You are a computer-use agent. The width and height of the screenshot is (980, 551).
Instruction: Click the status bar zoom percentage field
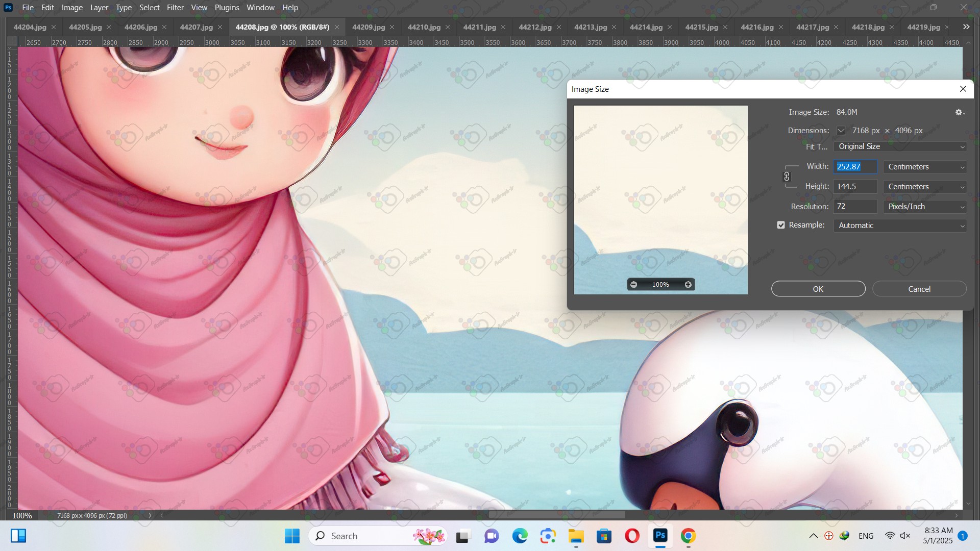coord(22,516)
